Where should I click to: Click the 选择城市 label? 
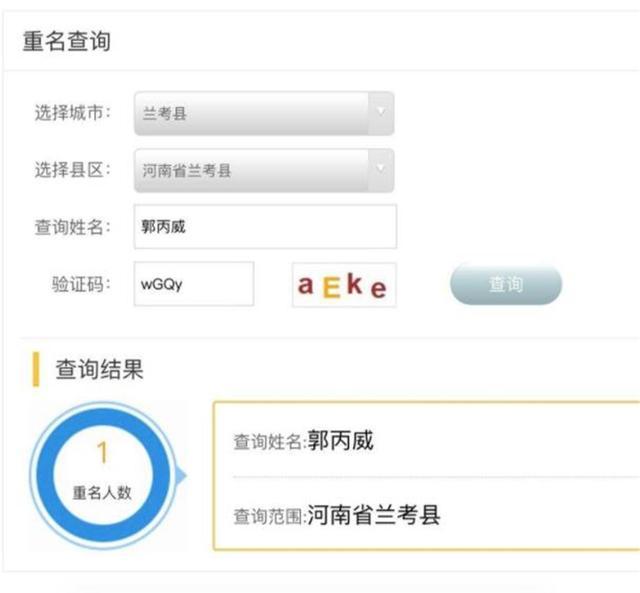point(72,113)
